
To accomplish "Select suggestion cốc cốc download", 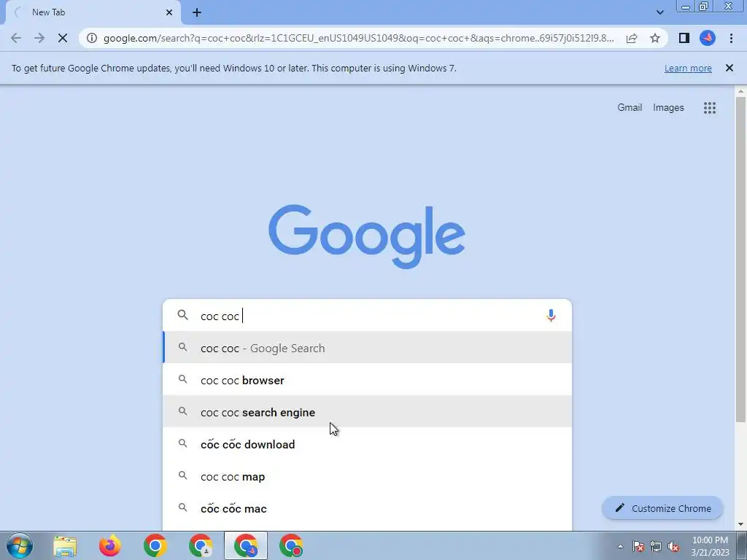I will tap(367, 444).
